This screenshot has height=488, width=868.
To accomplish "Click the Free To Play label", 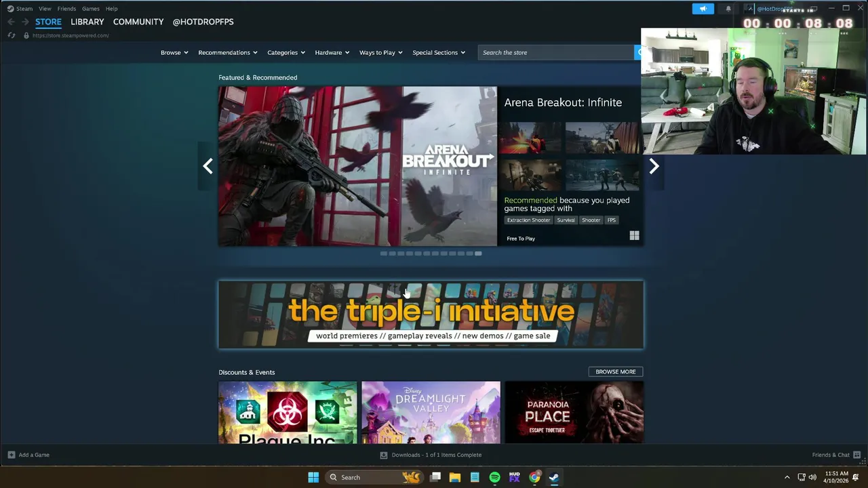I will pos(521,239).
